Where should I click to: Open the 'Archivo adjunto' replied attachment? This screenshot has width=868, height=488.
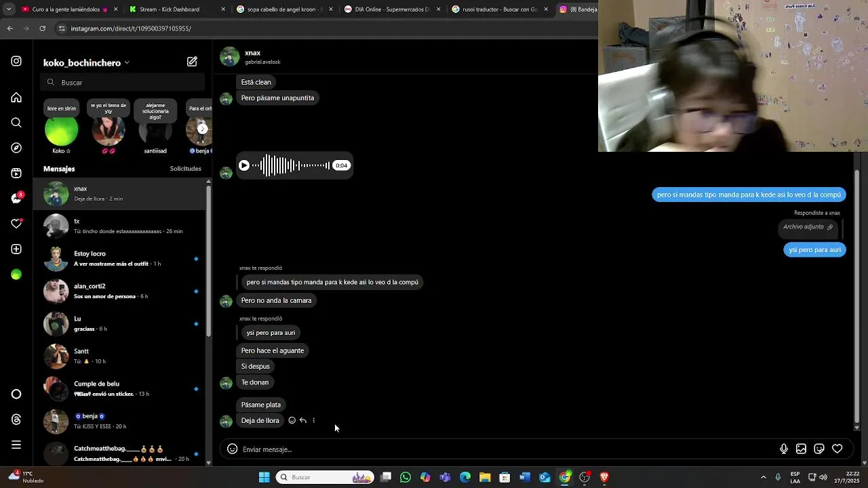[808, 227]
